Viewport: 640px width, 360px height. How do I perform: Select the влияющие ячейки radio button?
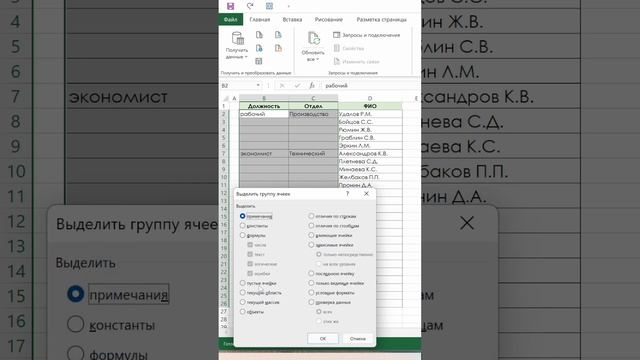pos(311,235)
